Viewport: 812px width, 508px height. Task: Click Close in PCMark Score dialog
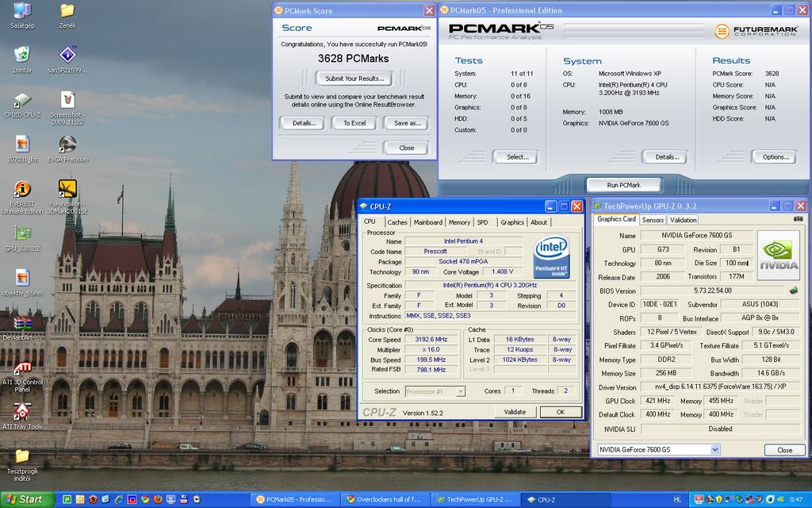point(407,148)
